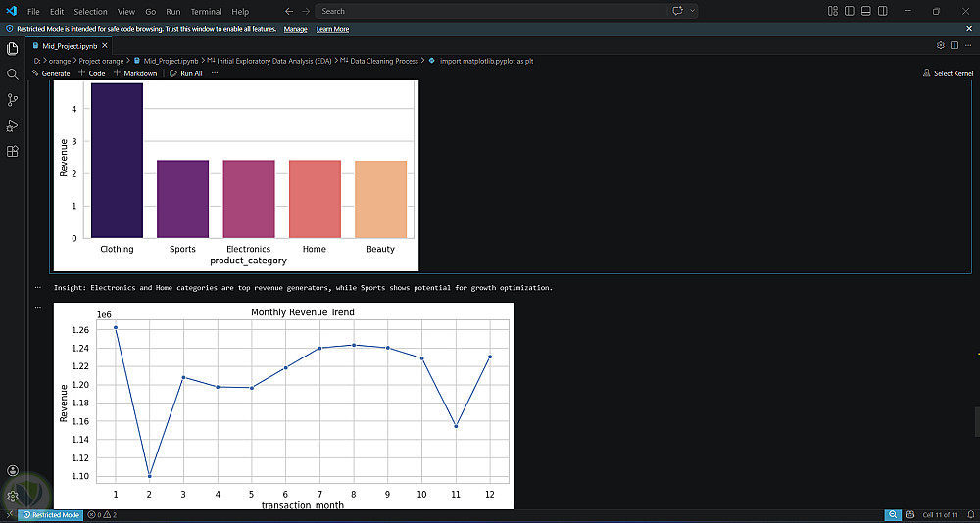Expand the chat dropdown arrow beside search
This screenshot has width=980, height=523.
click(693, 11)
